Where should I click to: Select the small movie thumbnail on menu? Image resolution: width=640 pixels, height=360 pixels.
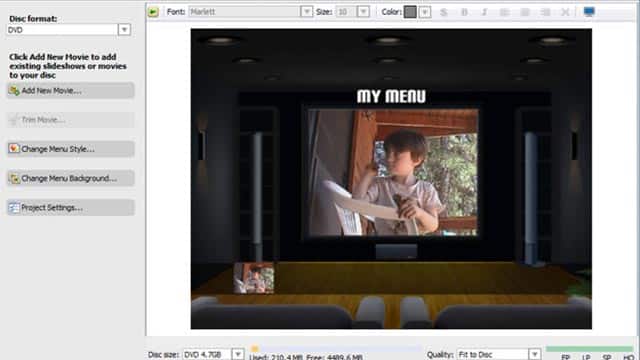[254, 278]
